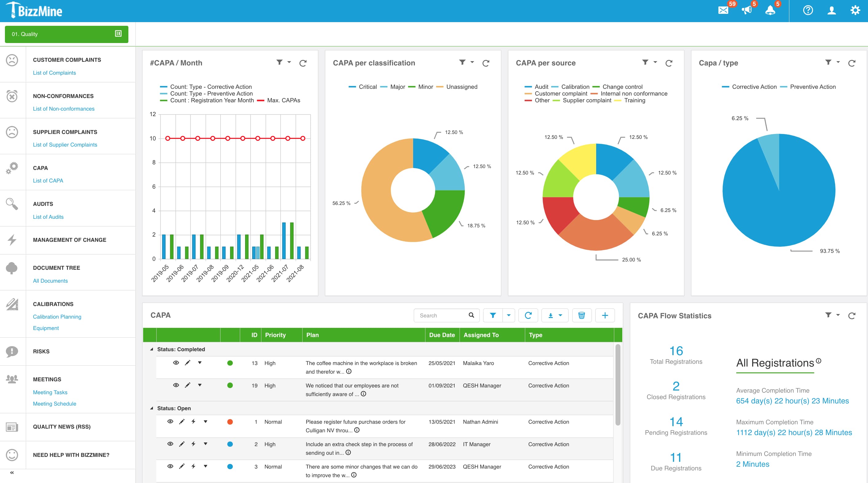Click the lightning action icon for CAPA 1
868x483 pixels.
click(x=194, y=421)
